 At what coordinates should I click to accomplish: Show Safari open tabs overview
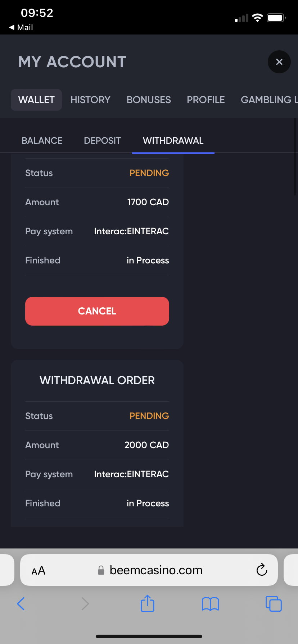pos(274,604)
